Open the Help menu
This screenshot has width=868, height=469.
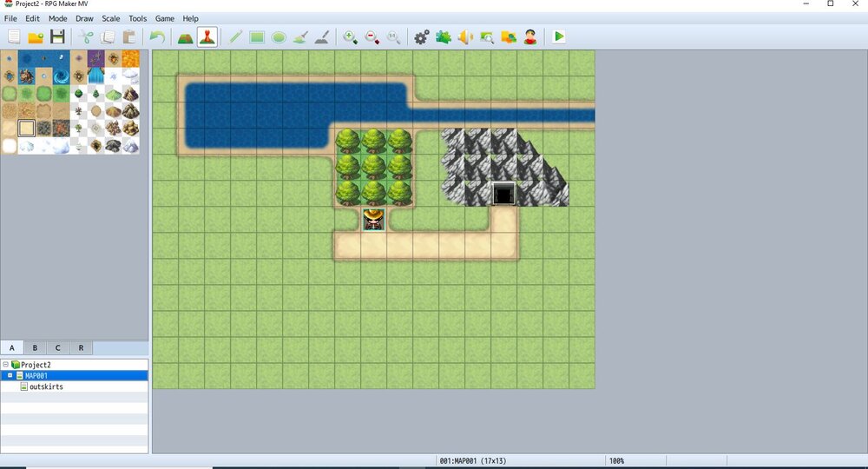(x=190, y=18)
